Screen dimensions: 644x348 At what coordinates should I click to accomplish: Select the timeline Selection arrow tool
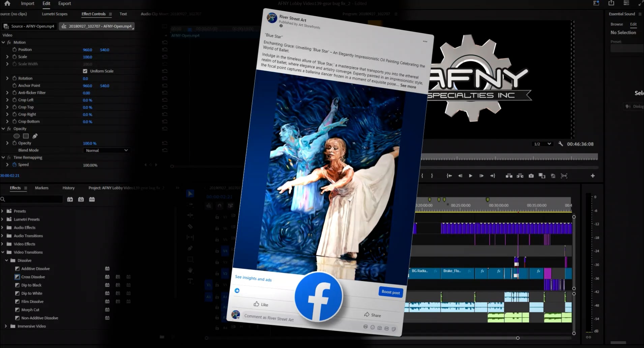(x=190, y=194)
